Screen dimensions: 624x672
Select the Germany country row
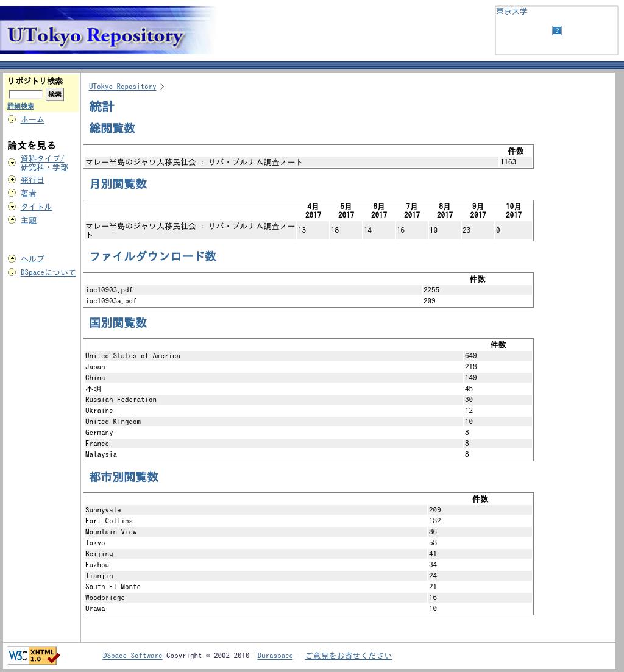point(308,433)
